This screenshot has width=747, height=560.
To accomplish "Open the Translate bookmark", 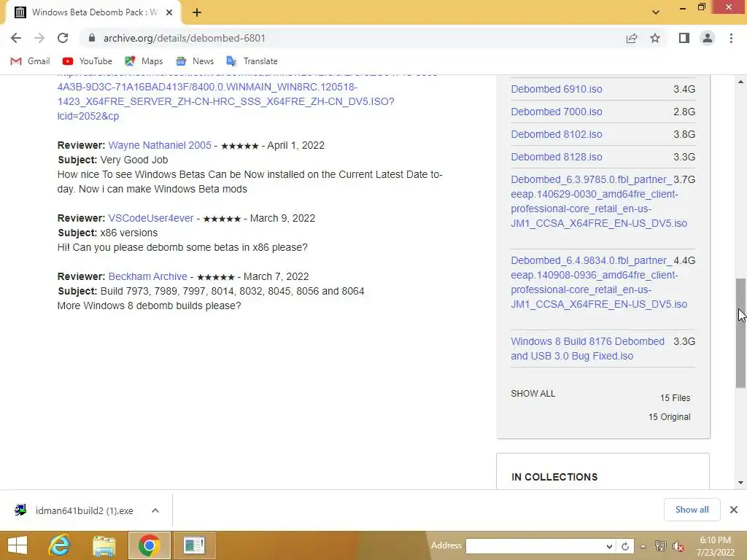I will pos(252,61).
